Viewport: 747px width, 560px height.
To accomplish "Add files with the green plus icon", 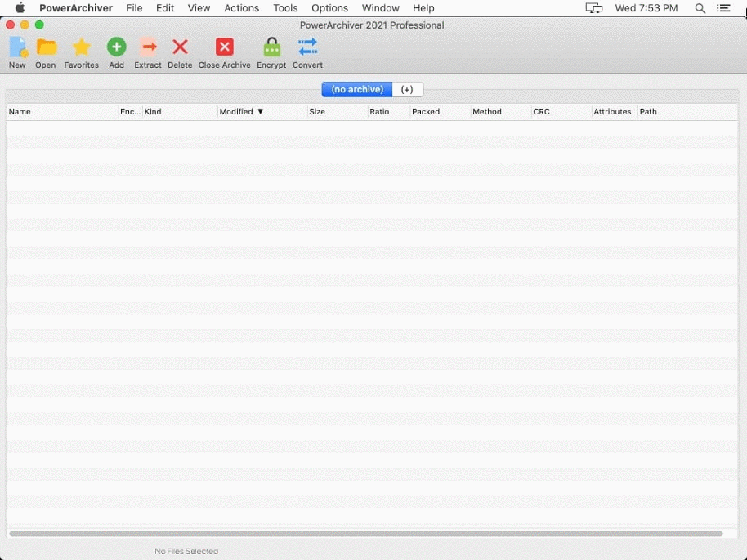I will click(116, 47).
